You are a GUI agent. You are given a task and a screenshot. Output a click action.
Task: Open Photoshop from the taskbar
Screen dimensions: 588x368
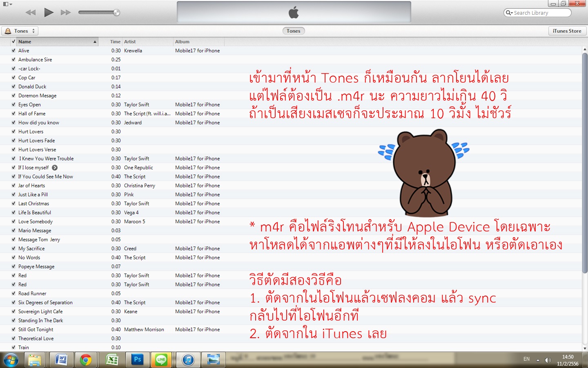point(138,360)
